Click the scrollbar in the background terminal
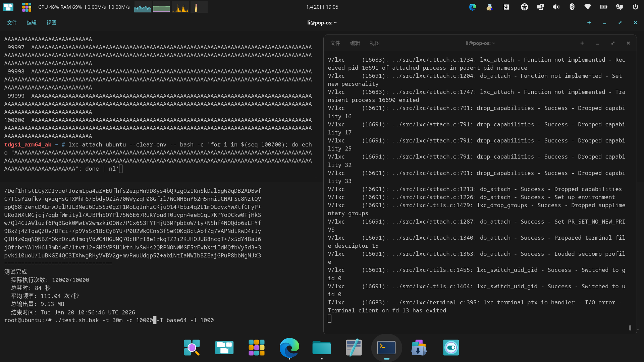The height and width of the screenshot is (362, 644). pyautogui.click(x=630, y=327)
